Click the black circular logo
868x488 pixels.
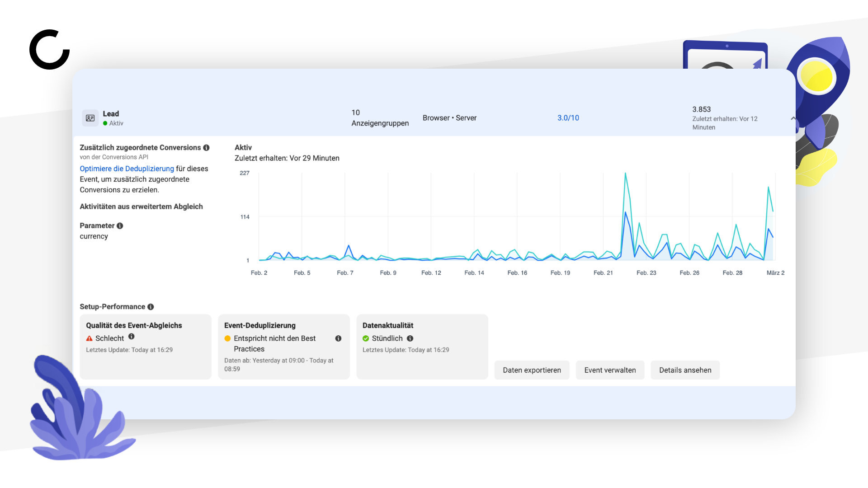(x=49, y=49)
